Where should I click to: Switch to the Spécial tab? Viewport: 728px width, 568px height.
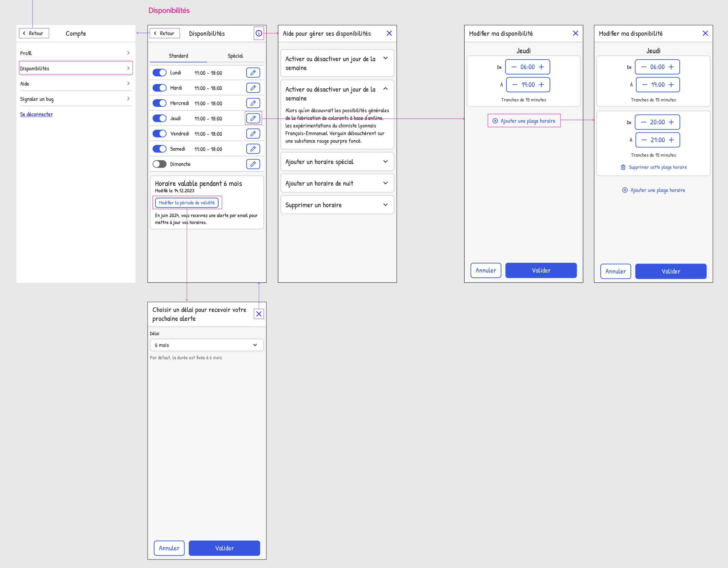[x=235, y=56]
